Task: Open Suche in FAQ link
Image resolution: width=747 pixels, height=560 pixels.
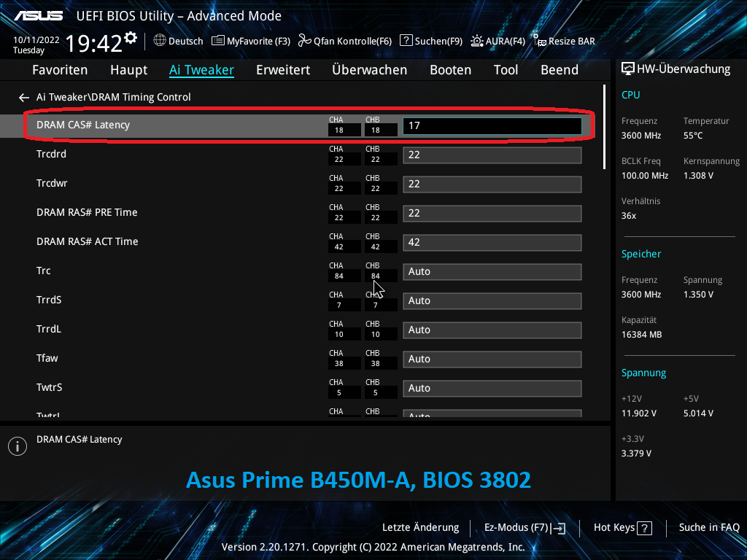Action: pos(709,528)
